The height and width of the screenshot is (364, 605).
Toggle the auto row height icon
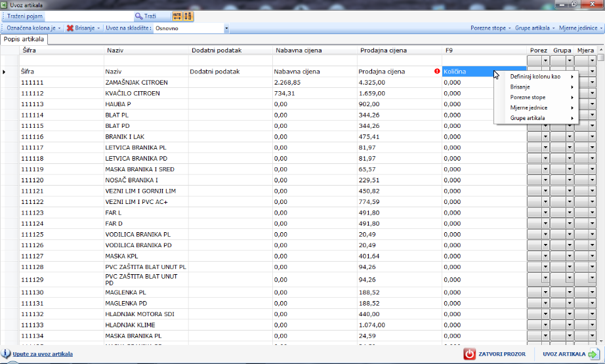pyautogui.click(x=188, y=16)
